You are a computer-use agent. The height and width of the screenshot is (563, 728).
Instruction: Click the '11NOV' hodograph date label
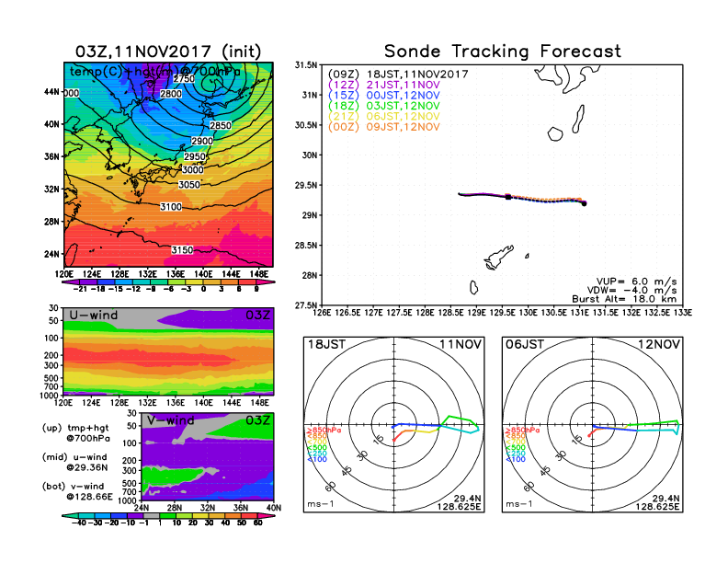tap(461, 345)
